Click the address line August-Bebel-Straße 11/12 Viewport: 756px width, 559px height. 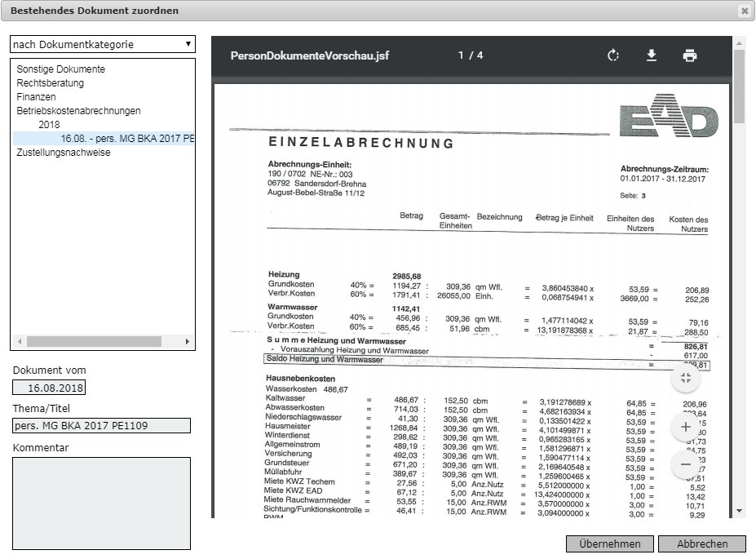[316, 193]
